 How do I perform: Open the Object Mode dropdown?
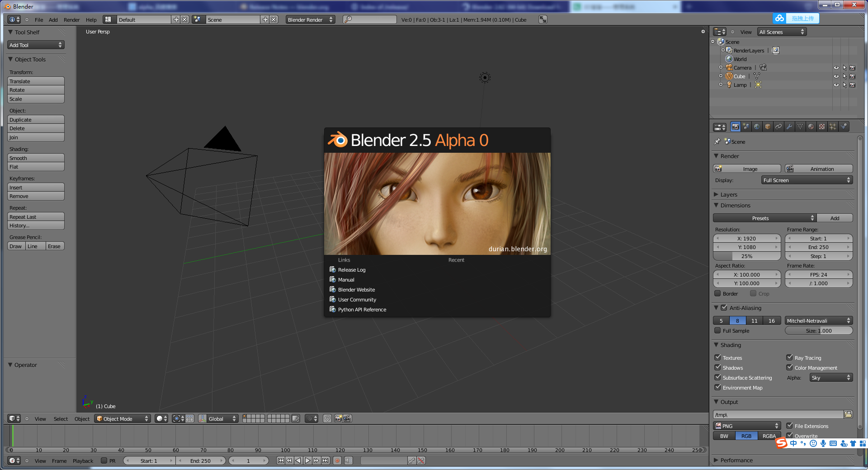tap(122, 418)
